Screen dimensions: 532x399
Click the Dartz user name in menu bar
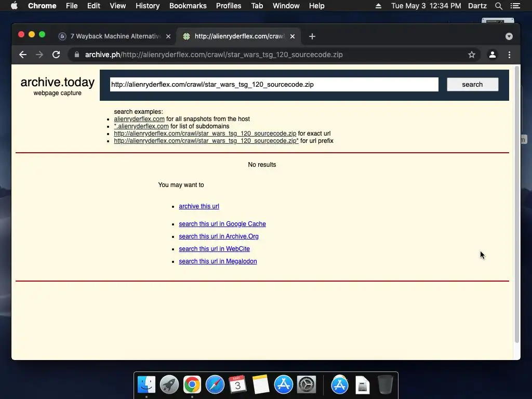click(477, 6)
